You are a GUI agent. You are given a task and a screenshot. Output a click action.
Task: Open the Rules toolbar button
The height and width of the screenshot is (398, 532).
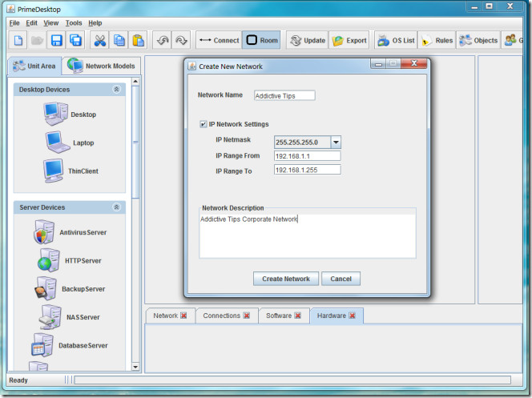(437, 40)
